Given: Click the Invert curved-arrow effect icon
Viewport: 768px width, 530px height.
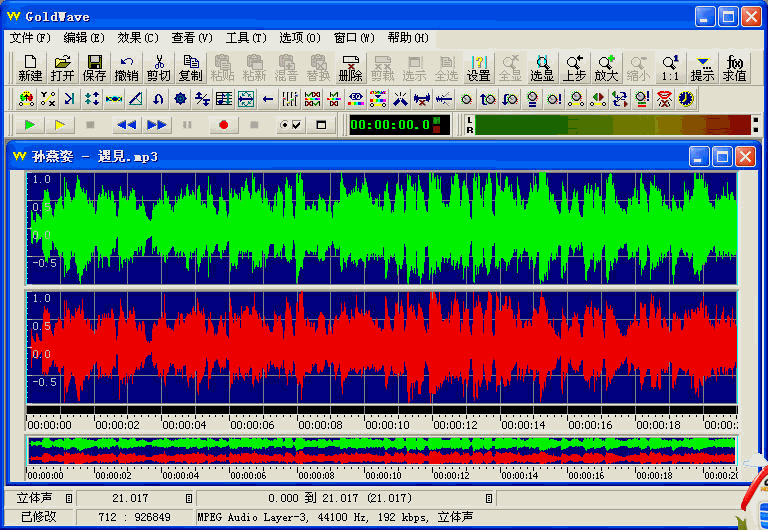Looking at the screenshot, I should [x=158, y=99].
